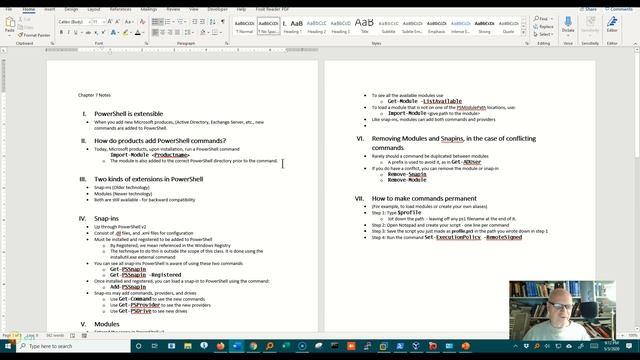Open the Select dropdown in Editing

coord(544,34)
